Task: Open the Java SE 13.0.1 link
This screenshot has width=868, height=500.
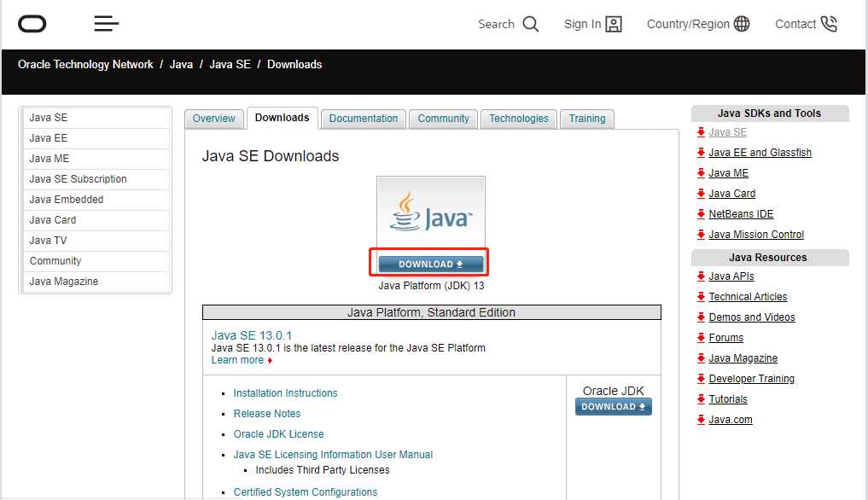Action: click(251, 335)
